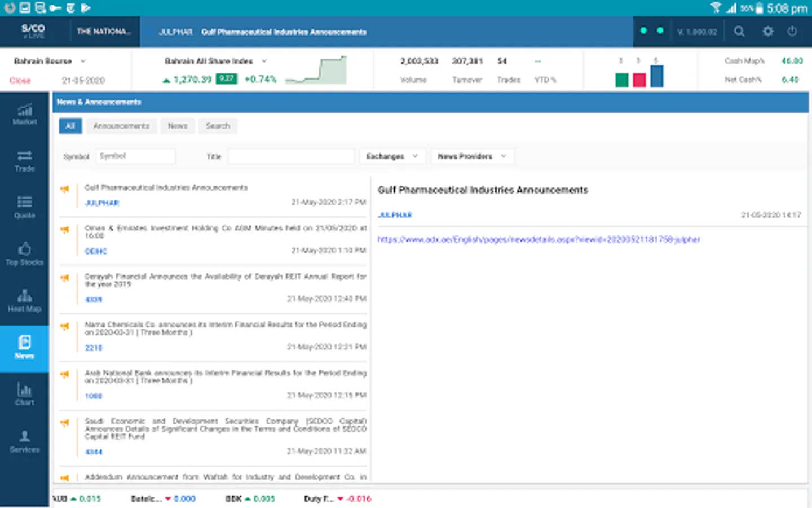The height and width of the screenshot is (508, 812).
Task: Tap the Wi-Fi icon in Android status bar
Action: tap(716, 7)
